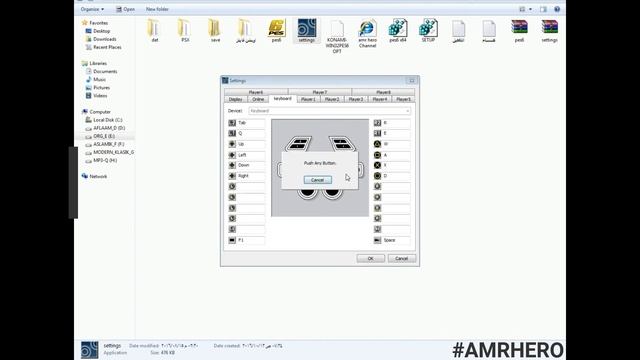
Task: Select the settings RAR archive file
Action: [x=549, y=31]
